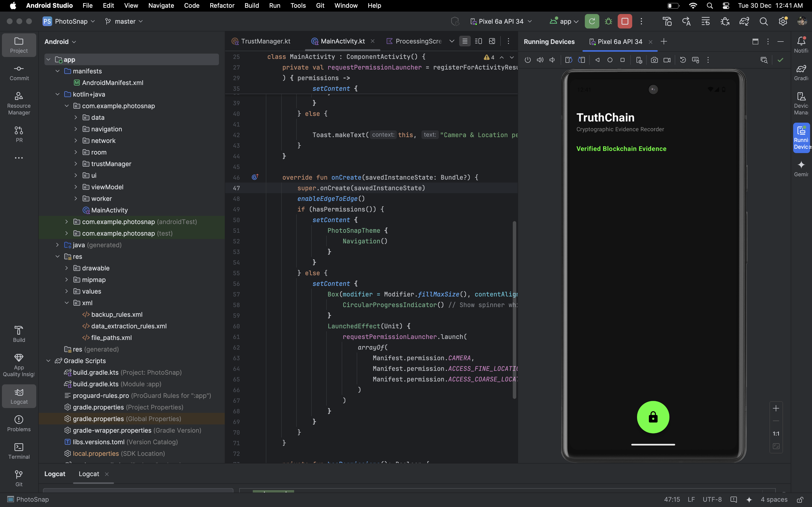Stop the running app

[625, 21]
